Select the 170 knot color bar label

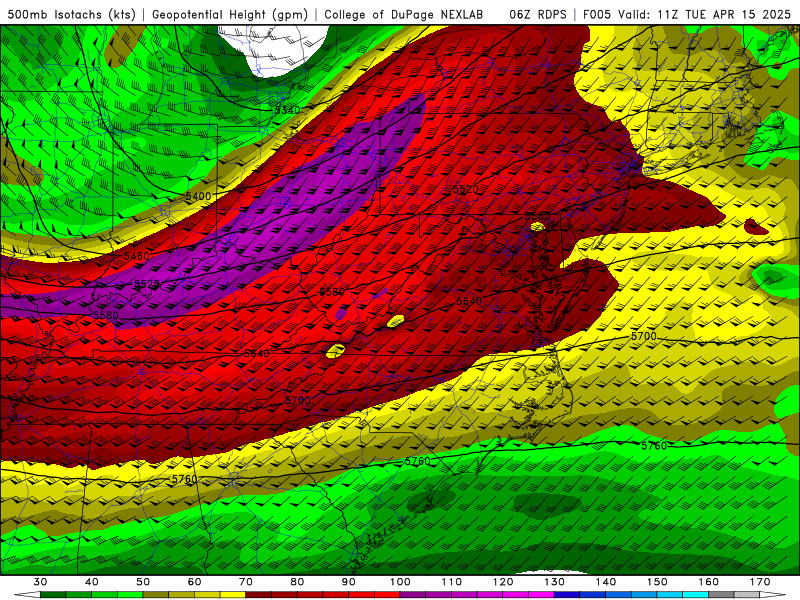(x=760, y=582)
